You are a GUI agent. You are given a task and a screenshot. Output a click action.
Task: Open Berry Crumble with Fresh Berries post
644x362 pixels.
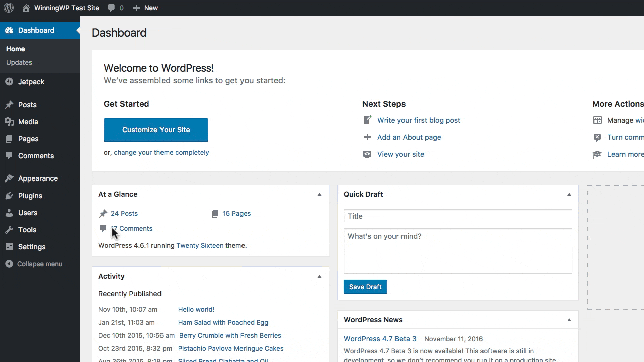pyautogui.click(x=230, y=336)
